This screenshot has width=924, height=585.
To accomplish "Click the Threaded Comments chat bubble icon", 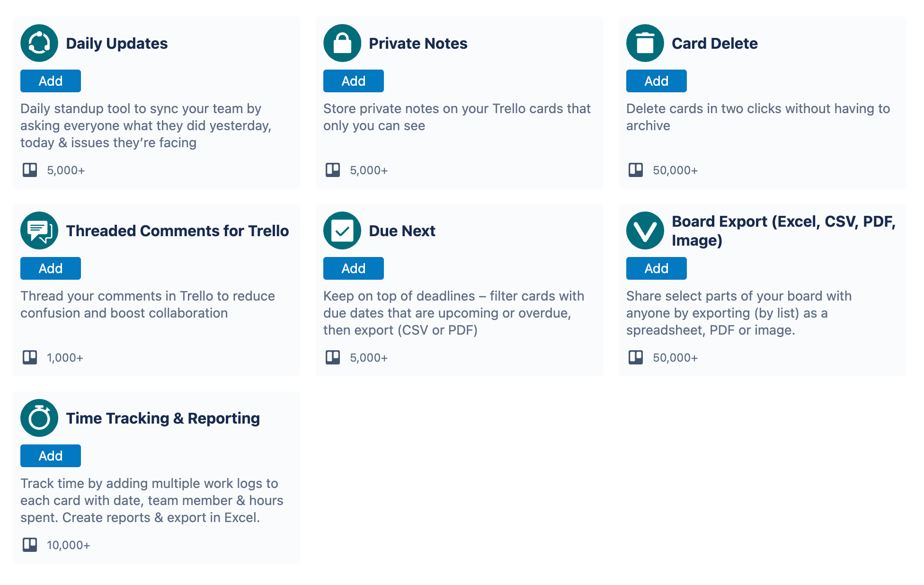I will [39, 230].
